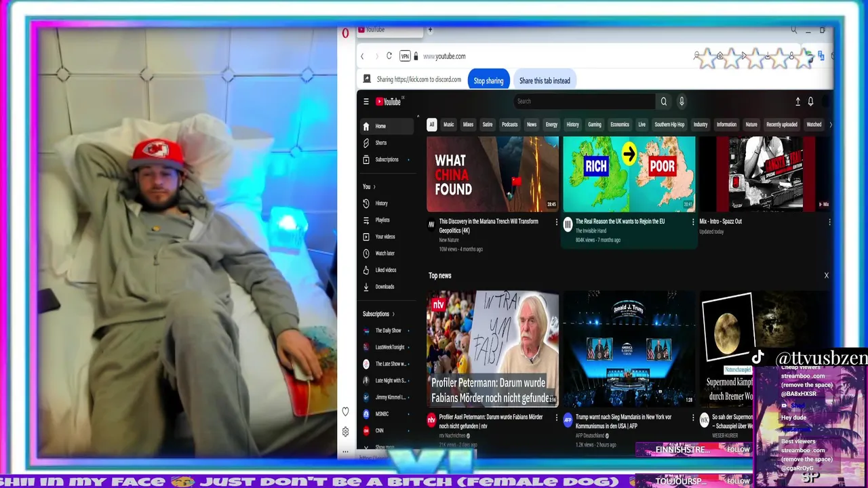The width and height of the screenshot is (868, 488).
Task: Open The Daily Show subscription channel
Action: tap(387, 331)
